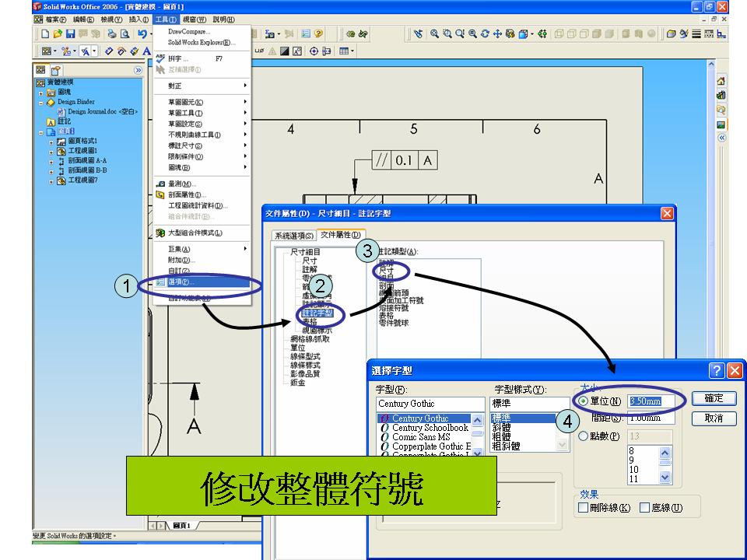Expand the 剖面視圖 A-A tree node

pos(51,162)
